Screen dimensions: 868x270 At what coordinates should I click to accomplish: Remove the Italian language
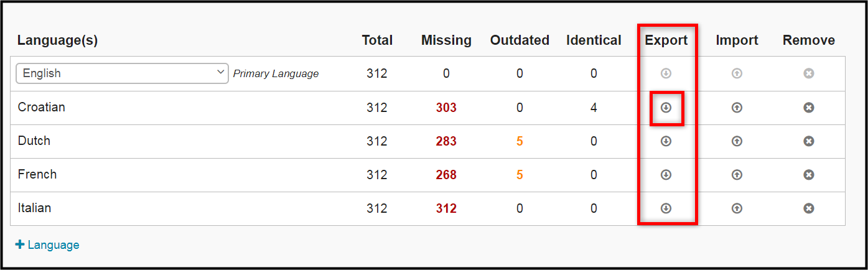(x=808, y=208)
